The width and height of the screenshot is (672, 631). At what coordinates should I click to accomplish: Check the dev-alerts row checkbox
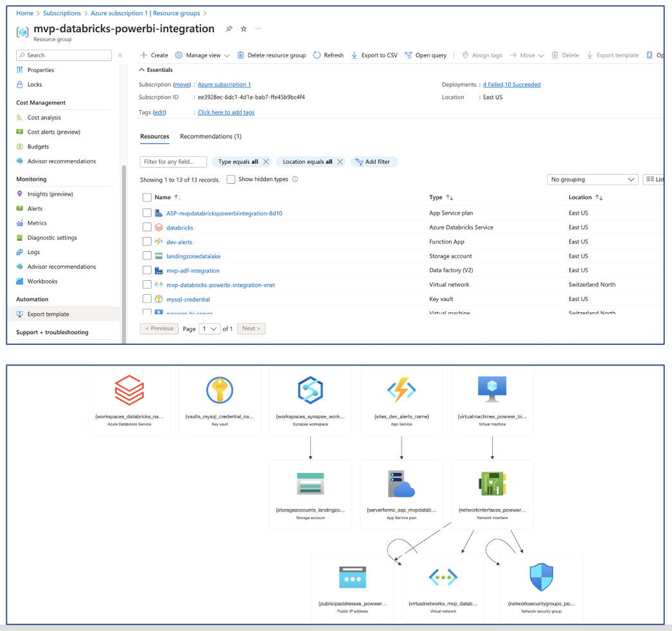(147, 242)
